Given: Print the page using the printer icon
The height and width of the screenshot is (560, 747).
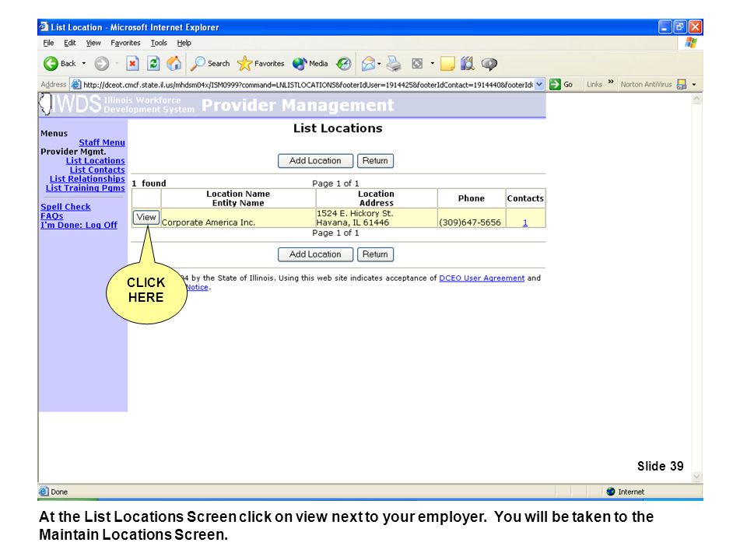Looking at the screenshot, I should [x=394, y=63].
